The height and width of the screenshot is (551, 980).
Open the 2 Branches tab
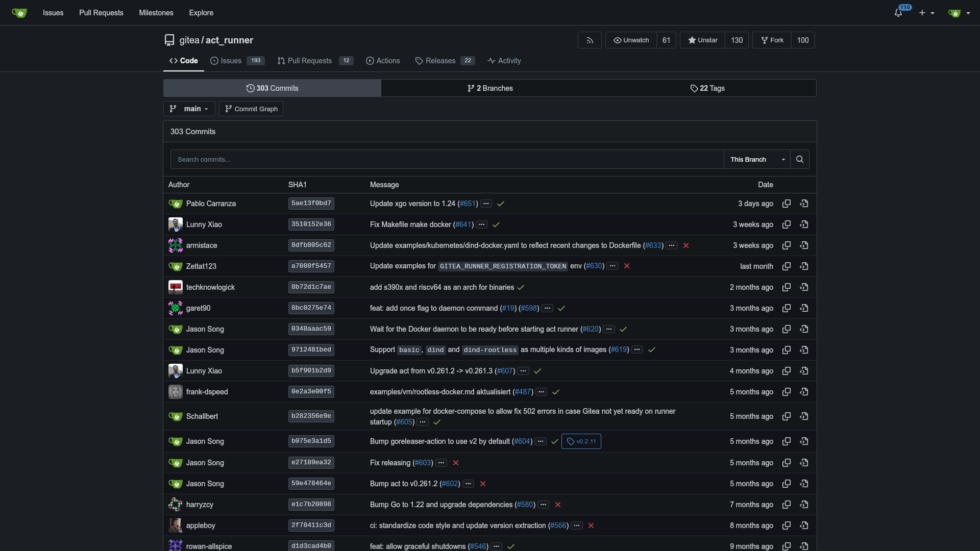click(x=490, y=88)
